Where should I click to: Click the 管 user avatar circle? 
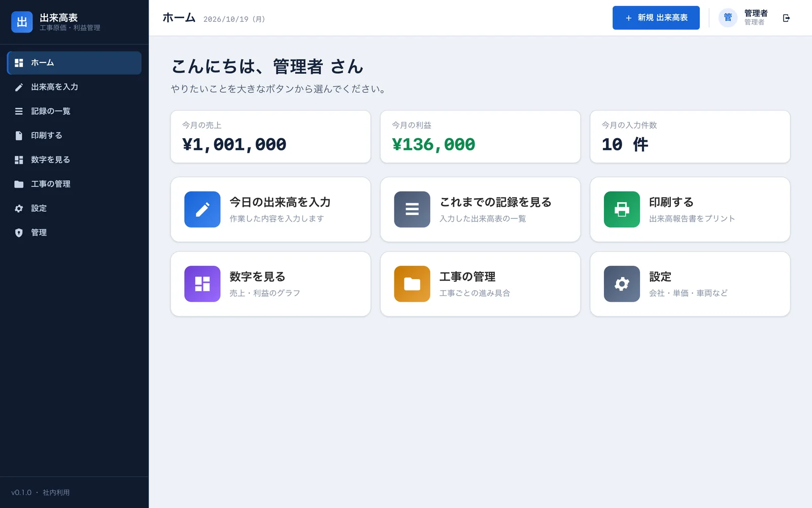coord(728,18)
